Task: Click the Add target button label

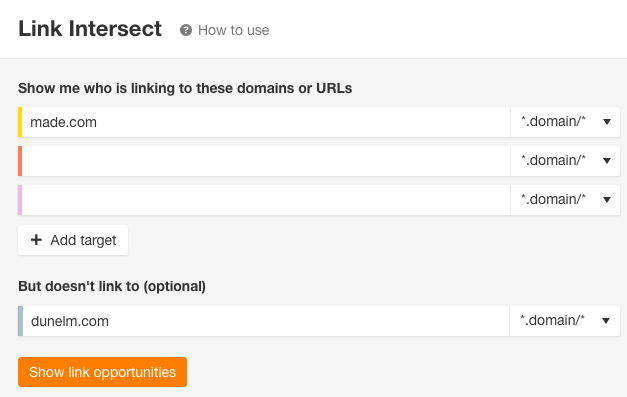Action: tap(83, 240)
